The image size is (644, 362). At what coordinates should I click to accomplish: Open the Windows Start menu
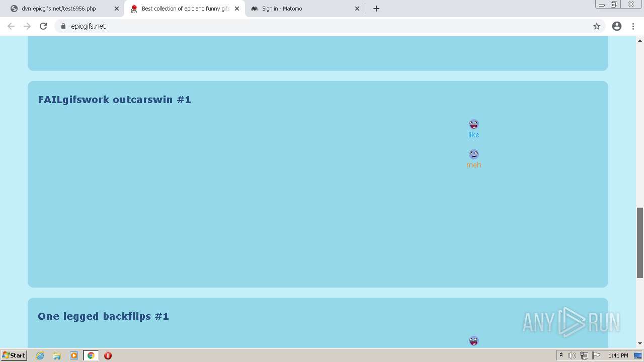tap(14, 355)
